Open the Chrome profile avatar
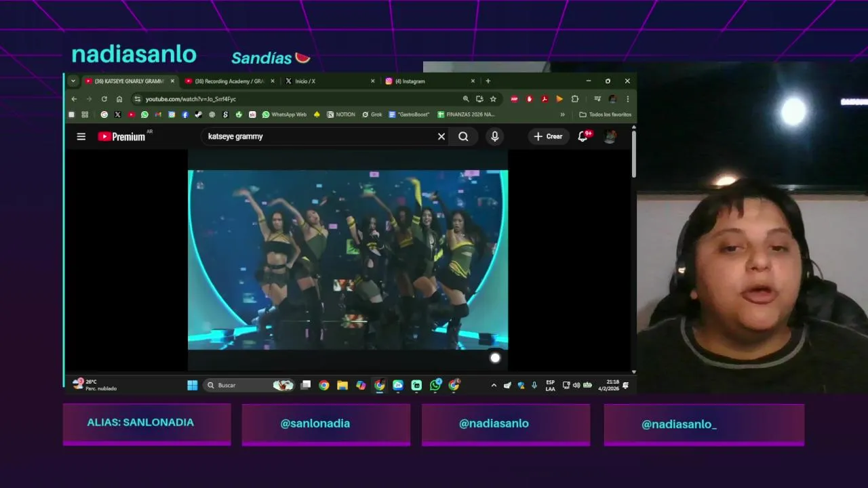 pos(612,99)
